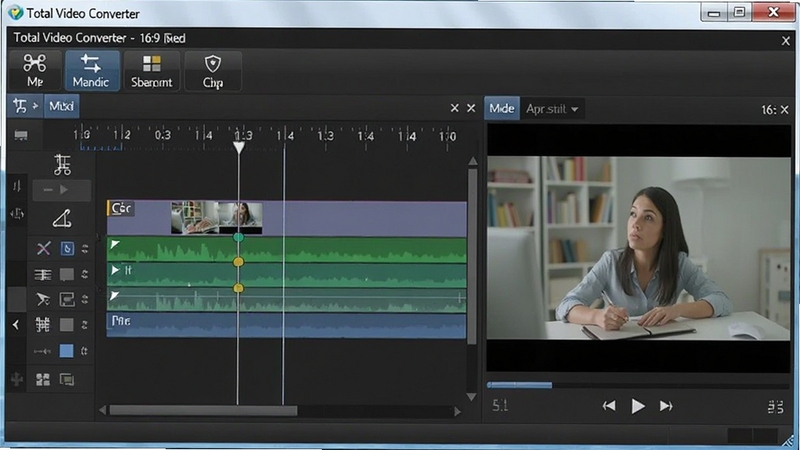The height and width of the screenshot is (450, 800).
Task: Play the preview video
Action: 638,406
